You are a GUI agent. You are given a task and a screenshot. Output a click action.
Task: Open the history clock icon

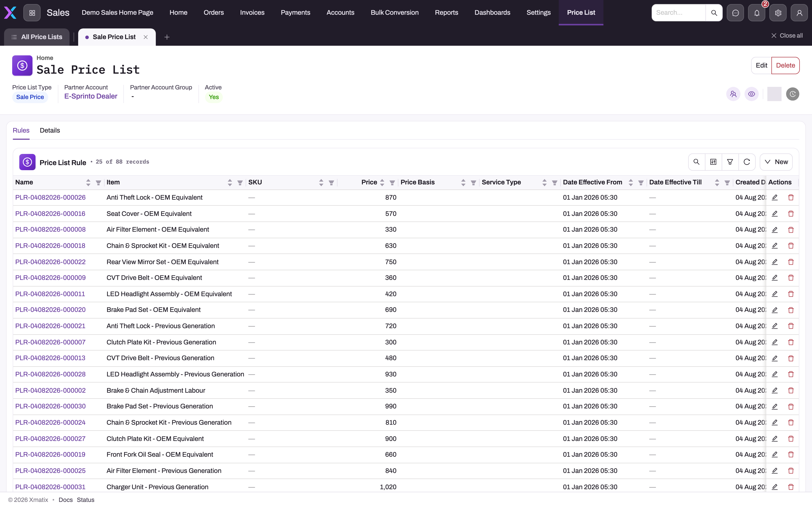pyautogui.click(x=792, y=94)
